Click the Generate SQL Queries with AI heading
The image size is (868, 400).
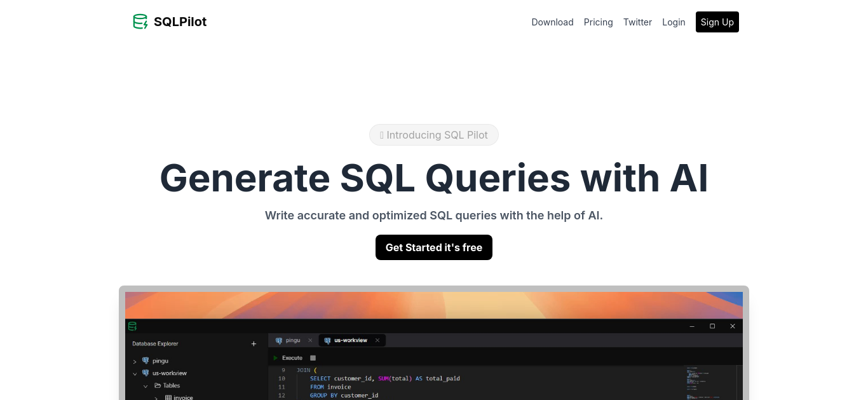click(434, 177)
